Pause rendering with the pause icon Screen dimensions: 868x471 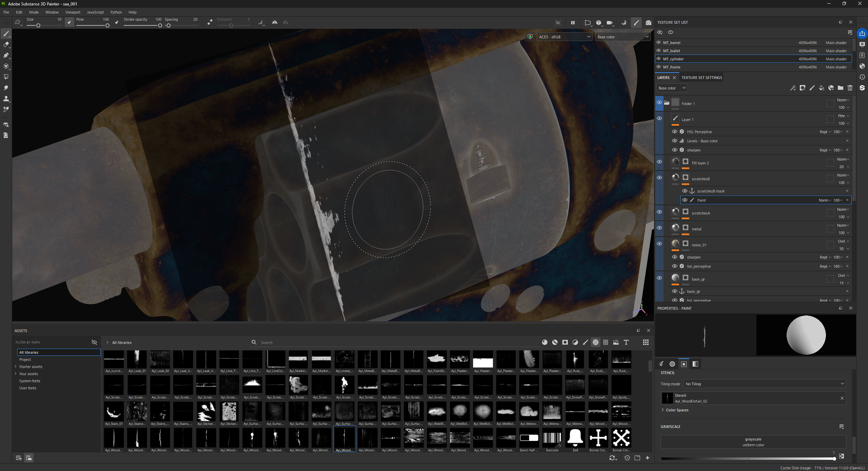pos(573,23)
